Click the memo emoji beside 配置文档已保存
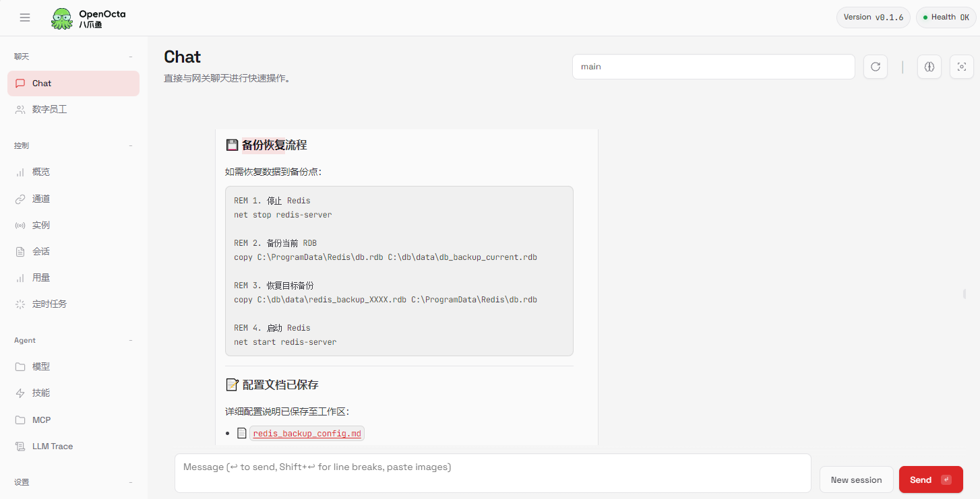The width and height of the screenshot is (980, 499). coord(232,385)
